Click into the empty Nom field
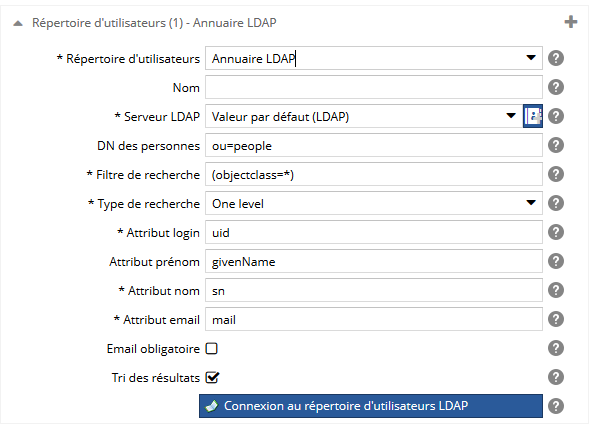The width and height of the screenshot is (596, 433). (374, 87)
